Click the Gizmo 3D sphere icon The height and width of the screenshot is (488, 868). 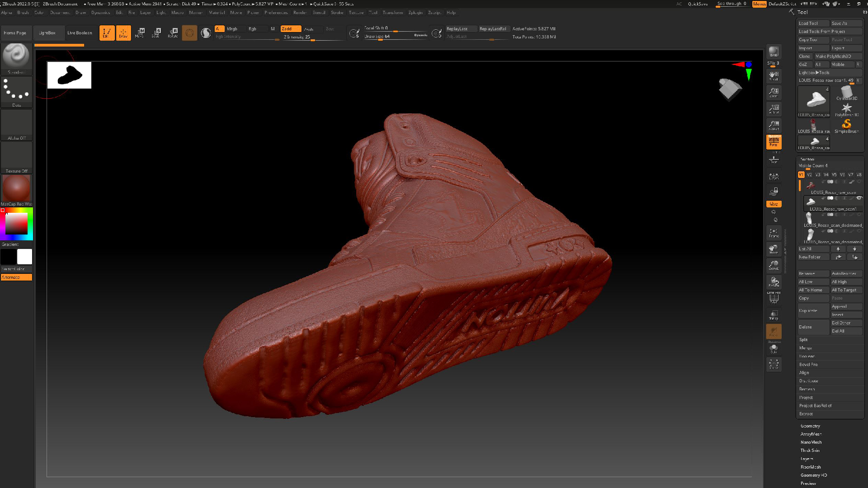tap(189, 33)
